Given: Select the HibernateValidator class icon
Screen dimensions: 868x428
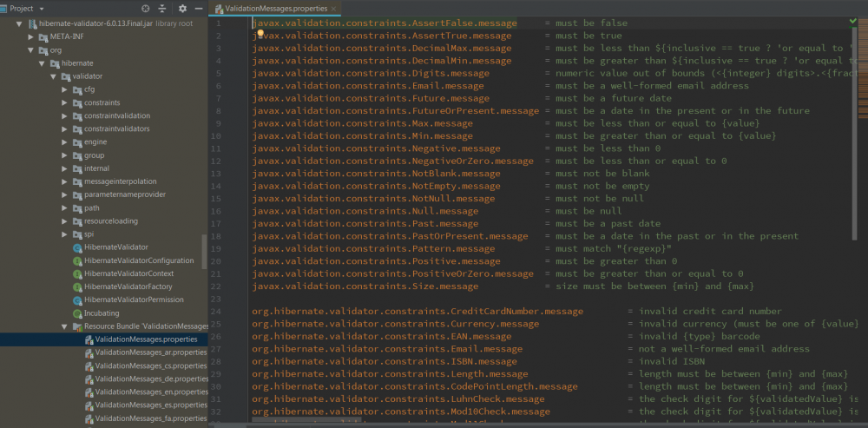Looking at the screenshot, I should pyautogui.click(x=77, y=247).
